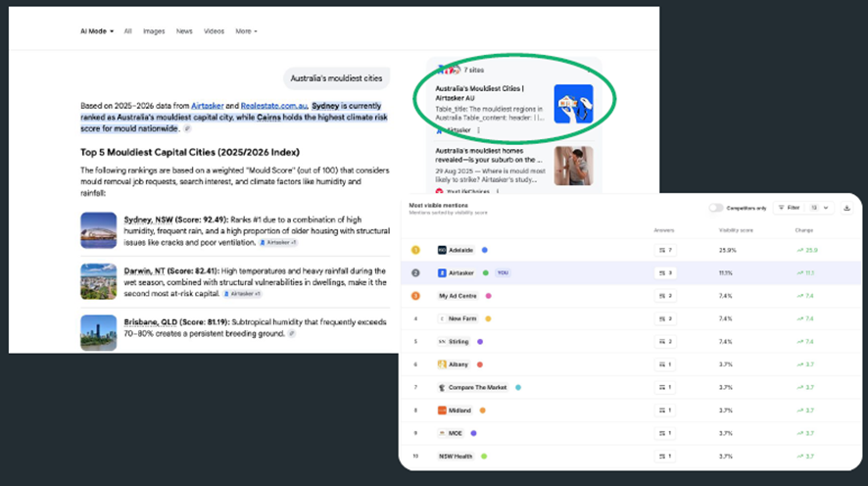Open answers count for Airtasker row
The width and height of the screenshot is (868, 486).
[665, 273]
